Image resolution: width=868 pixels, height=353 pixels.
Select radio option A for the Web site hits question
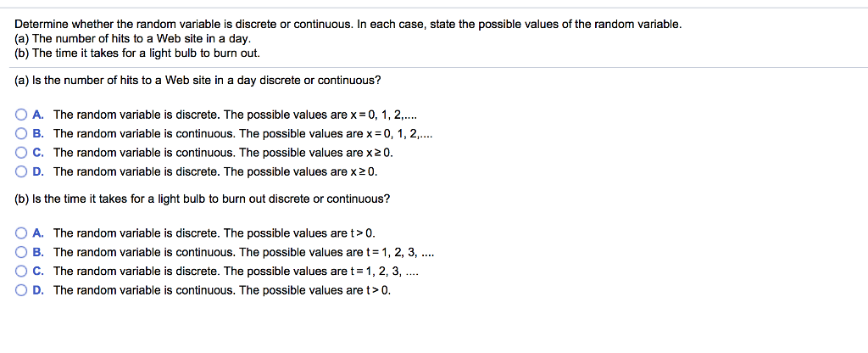coord(21,115)
